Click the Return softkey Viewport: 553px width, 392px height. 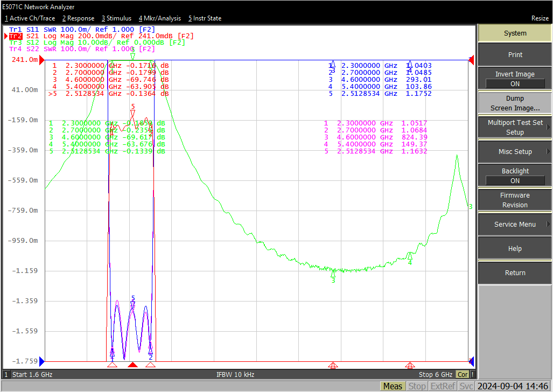coord(515,273)
